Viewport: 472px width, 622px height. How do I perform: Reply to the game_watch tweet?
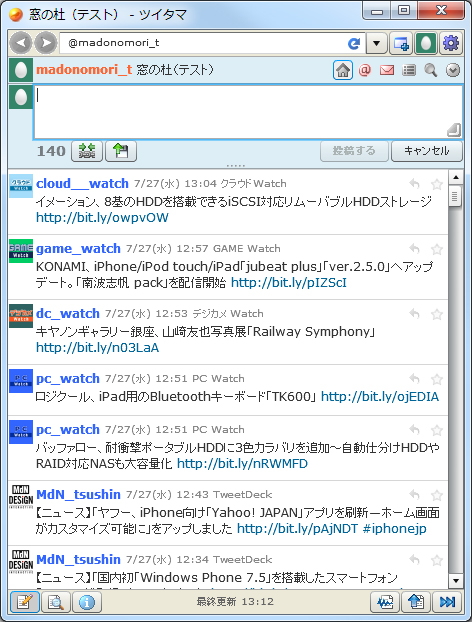coord(414,249)
